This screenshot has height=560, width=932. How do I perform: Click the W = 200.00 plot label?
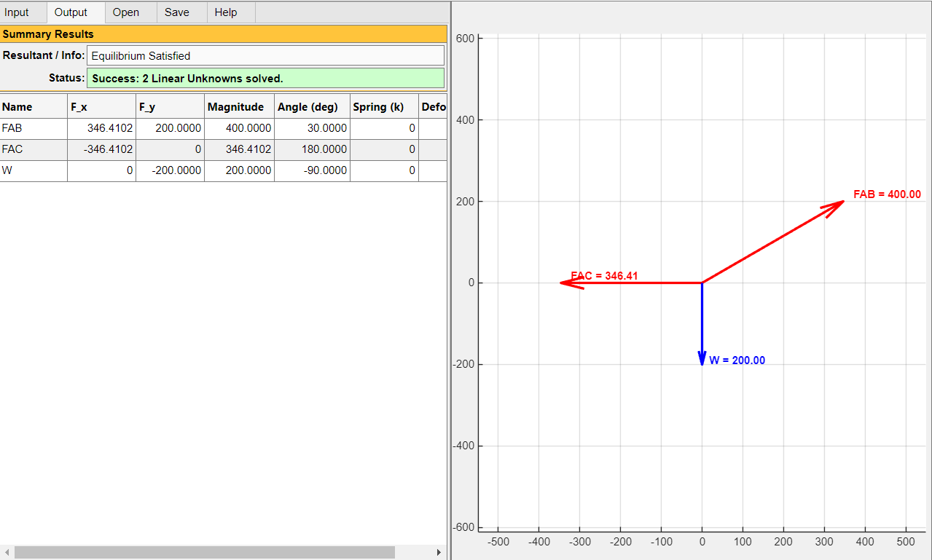pyautogui.click(x=737, y=360)
